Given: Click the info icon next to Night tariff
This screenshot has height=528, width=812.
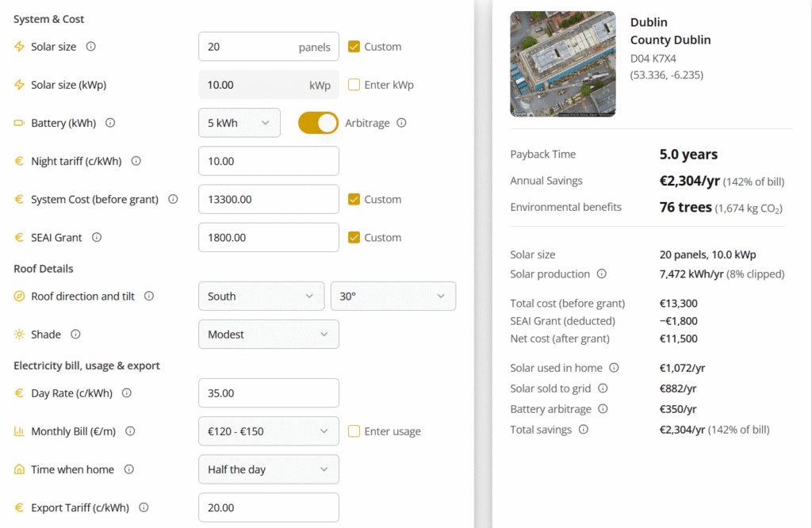Looking at the screenshot, I should [x=136, y=161].
